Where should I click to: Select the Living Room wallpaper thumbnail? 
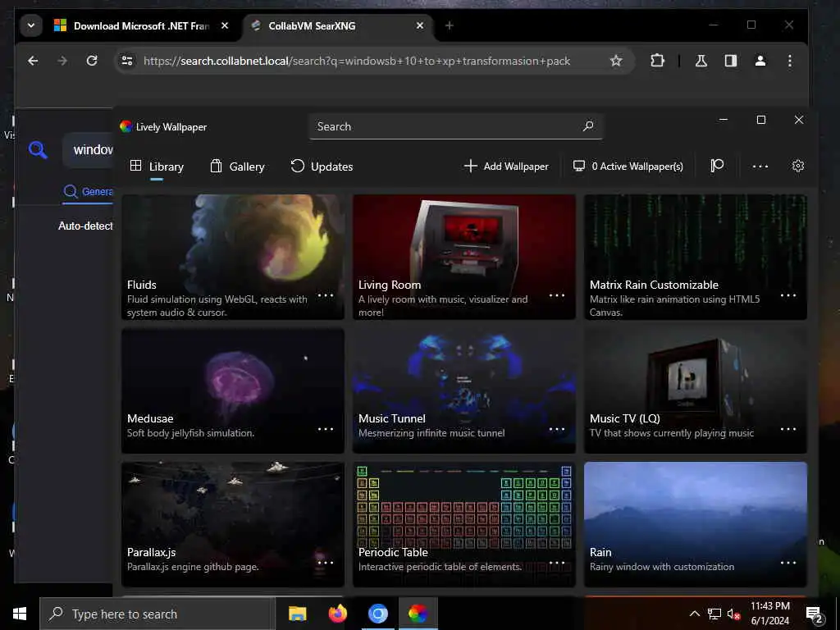(x=464, y=257)
